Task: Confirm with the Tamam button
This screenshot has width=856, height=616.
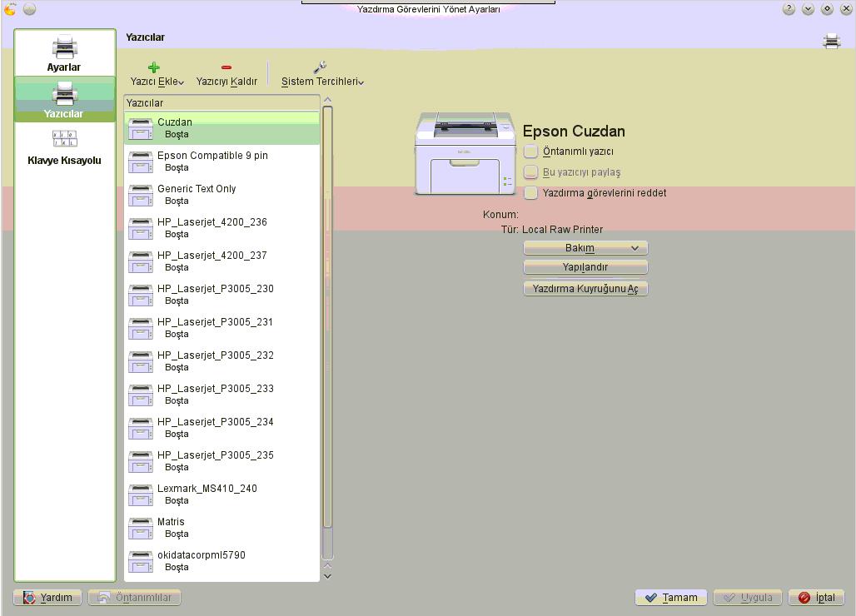Action: (x=671, y=598)
